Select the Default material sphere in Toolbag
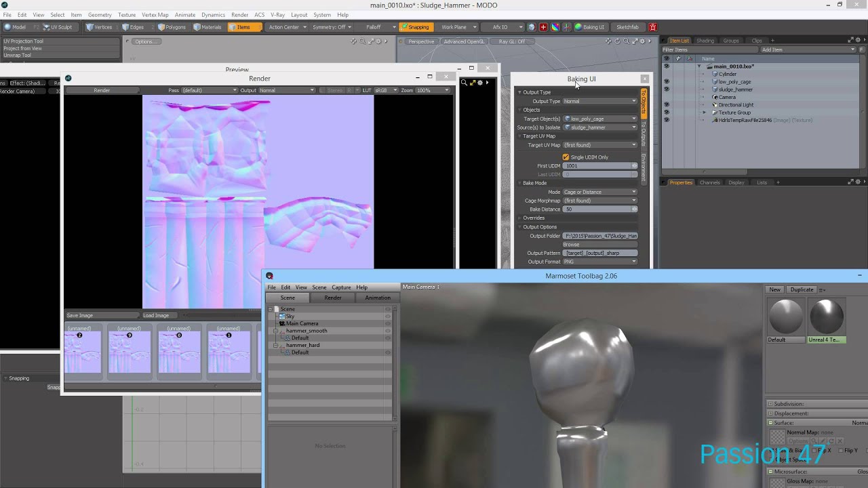Image resolution: width=868 pixels, height=488 pixels. 785,317
